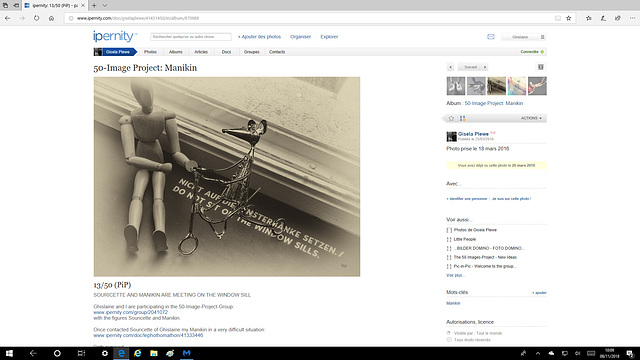Open the ephotomathon/41333446 doc link

(x=148, y=335)
